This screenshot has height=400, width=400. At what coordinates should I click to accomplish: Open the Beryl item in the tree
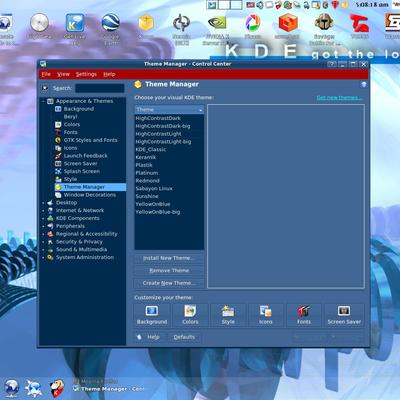pos(70,117)
